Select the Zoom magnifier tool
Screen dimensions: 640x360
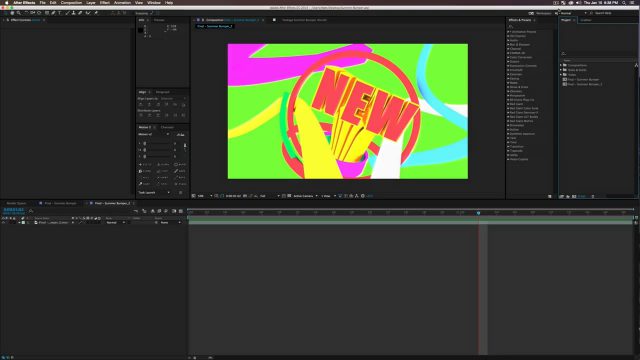(18, 13)
